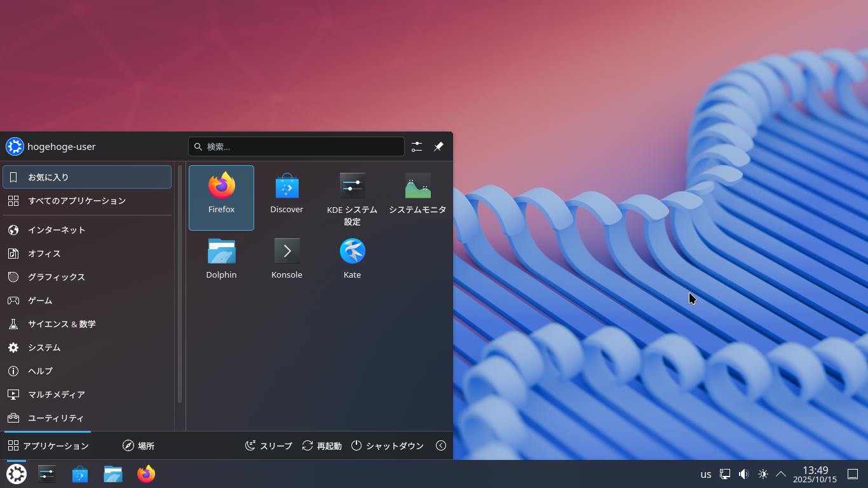The image size is (868, 488).
Task: Toggle night light via the brightness tray icon
Action: pyautogui.click(x=763, y=473)
